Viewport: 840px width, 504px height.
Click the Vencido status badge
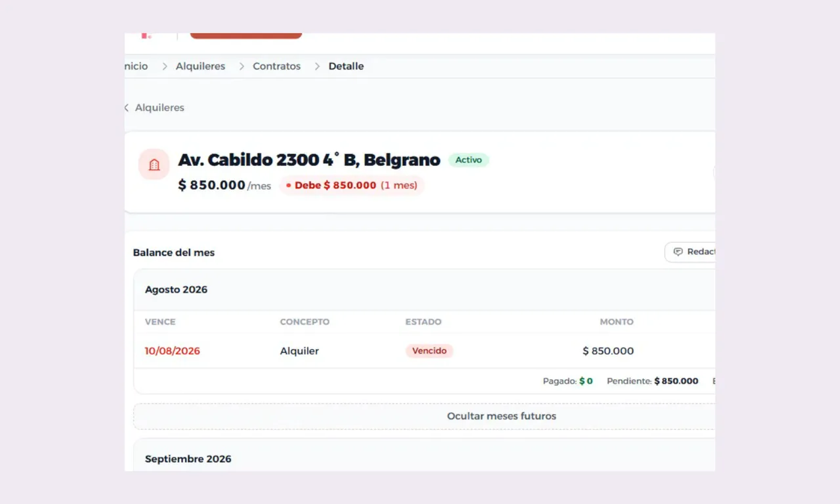pyautogui.click(x=429, y=351)
